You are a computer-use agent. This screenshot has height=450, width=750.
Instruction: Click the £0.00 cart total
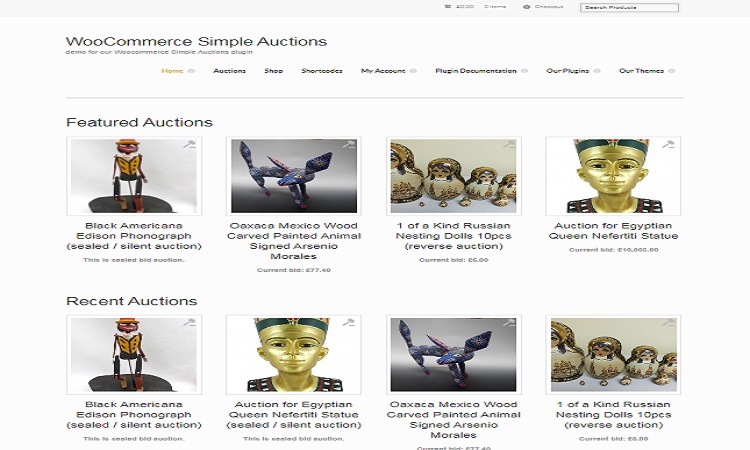pyautogui.click(x=464, y=7)
